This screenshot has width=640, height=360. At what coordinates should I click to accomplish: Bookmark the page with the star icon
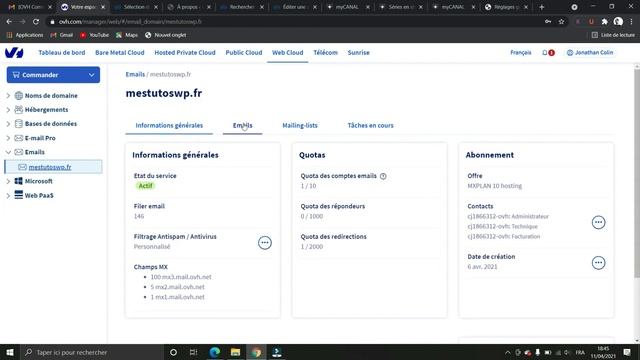[561, 22]
